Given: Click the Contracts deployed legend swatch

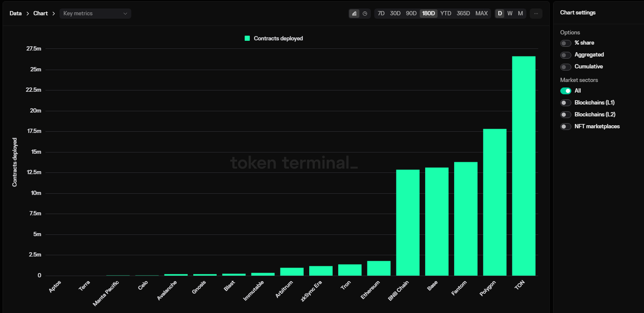Looking at the screenshot, I should point(247,38).
